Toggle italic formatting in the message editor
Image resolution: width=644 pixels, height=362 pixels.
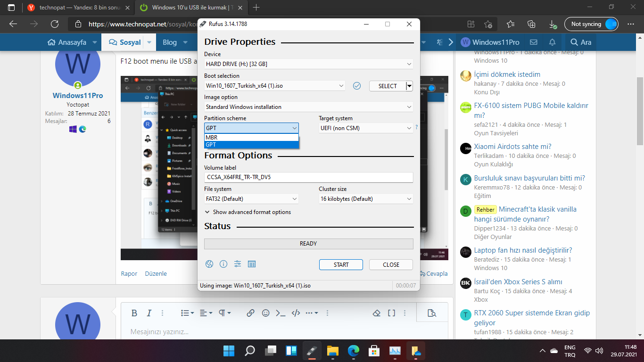[x=149, y=313]
